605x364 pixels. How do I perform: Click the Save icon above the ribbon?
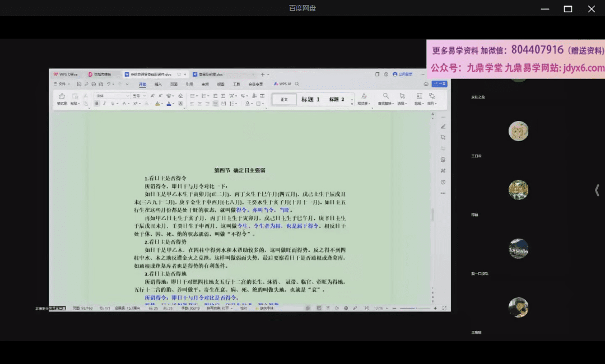coord(79,83)
